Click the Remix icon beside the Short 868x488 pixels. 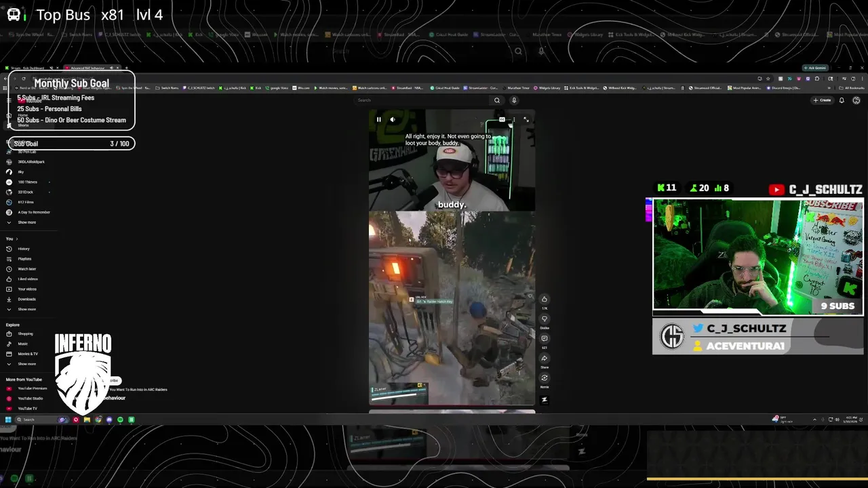point(544,378)
